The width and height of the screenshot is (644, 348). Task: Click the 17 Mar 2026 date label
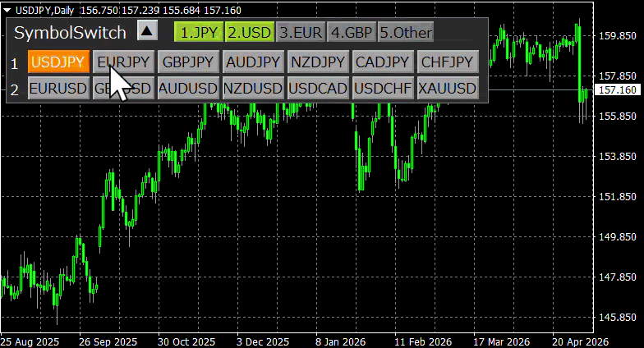click(x=501, y=341)
